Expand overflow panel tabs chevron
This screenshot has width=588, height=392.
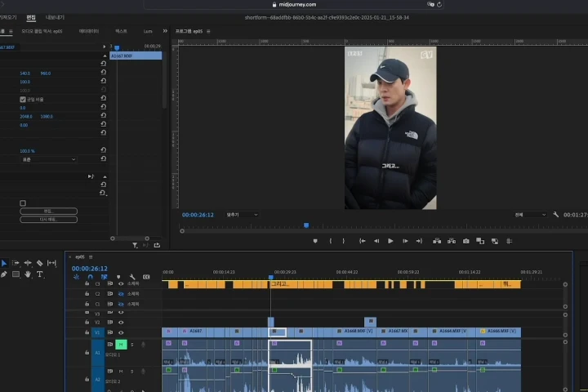165,31
